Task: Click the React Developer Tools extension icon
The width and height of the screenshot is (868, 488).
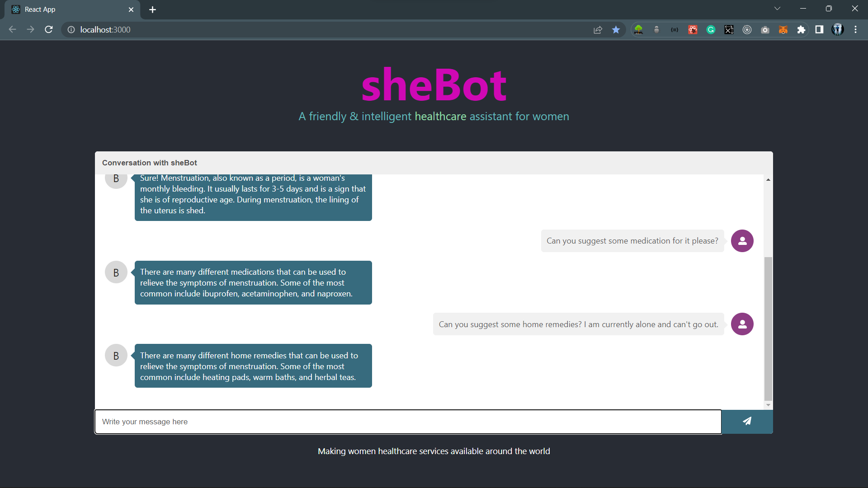Action: tap(693, 30)
